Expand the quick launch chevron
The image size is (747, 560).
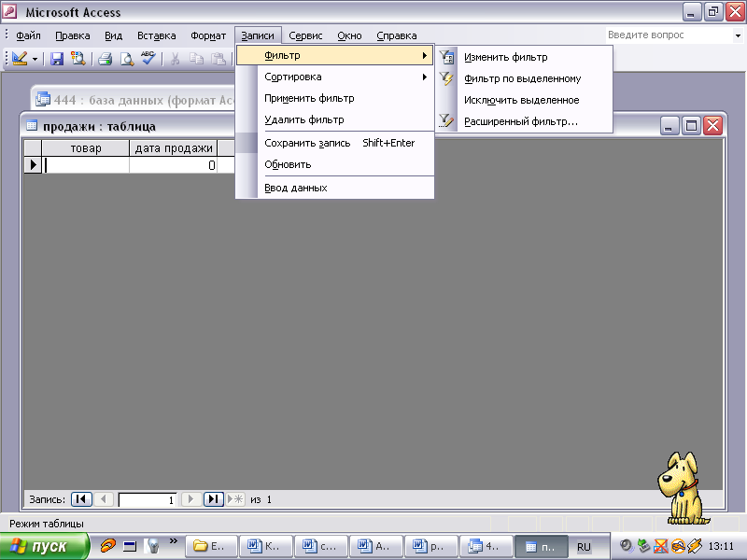coord(174,541)
